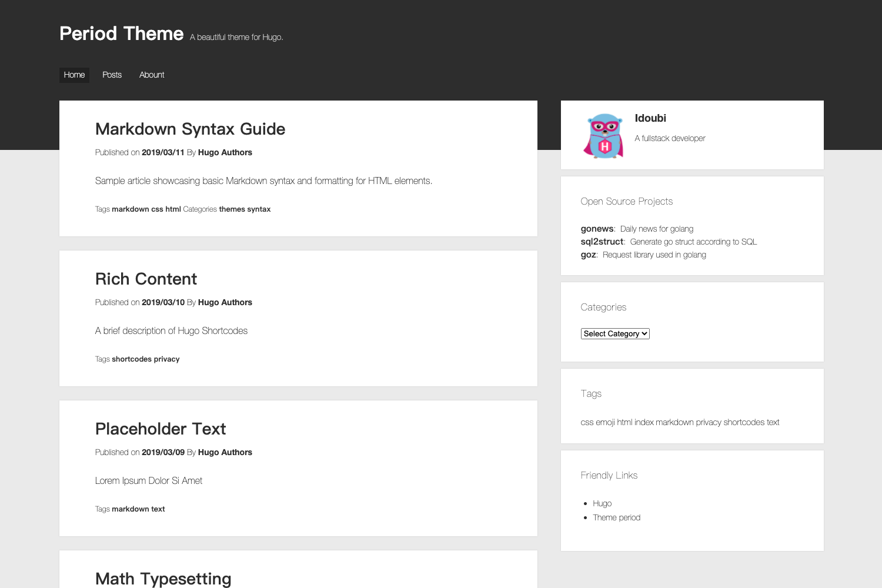Select the text tag in sidebar Tags

pos(773,422)
